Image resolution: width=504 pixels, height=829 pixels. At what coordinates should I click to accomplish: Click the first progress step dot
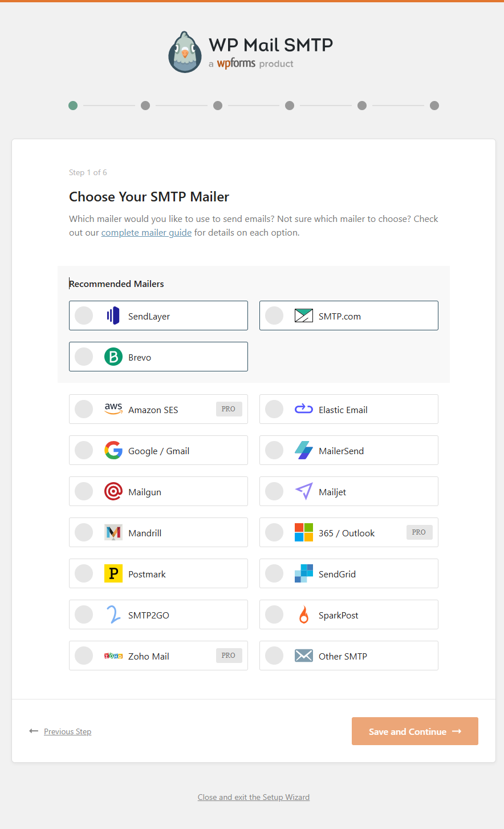coord(72,106)
